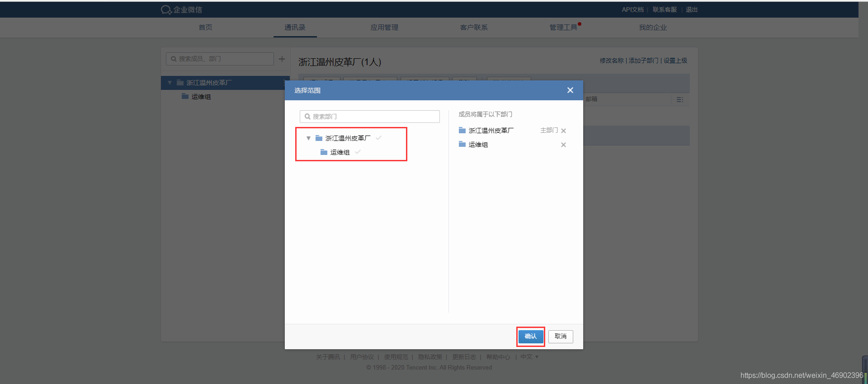Click the 企业微信 logo in header
The height and width of the screenshot is (384, 868).
coord(181,9)
